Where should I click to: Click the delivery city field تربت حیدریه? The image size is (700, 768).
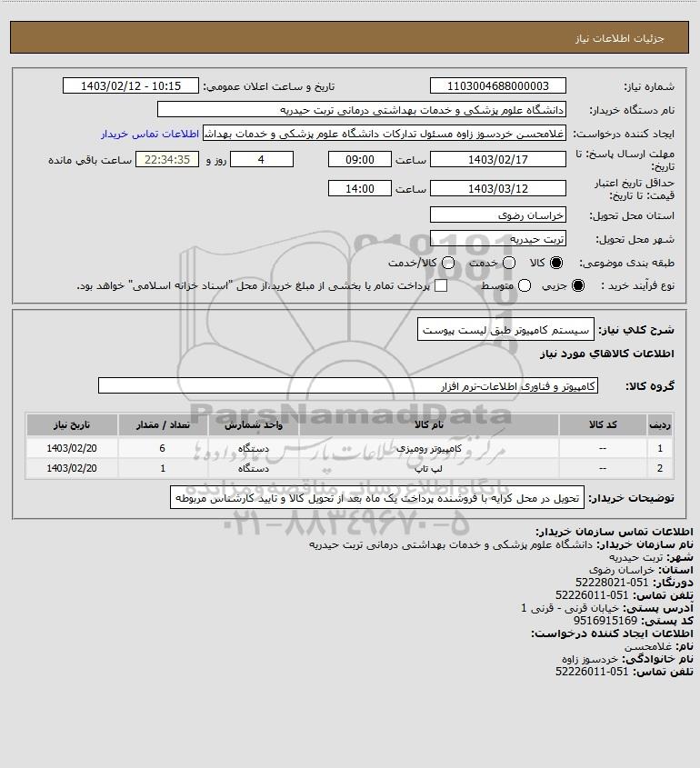(x=497, y=238)
